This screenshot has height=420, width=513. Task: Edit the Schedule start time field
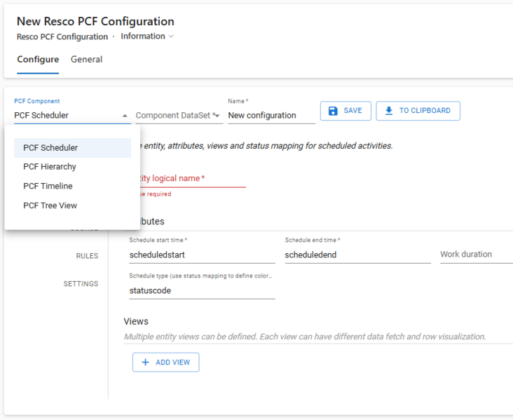pos(203,255)
